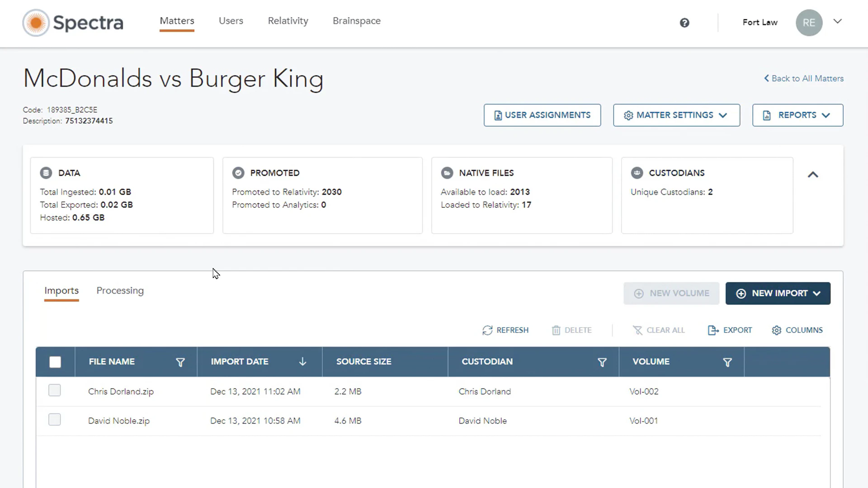Click the Export icon in table toolbar
The width and height of the screenshot is (868, 488).
pyautogui.click(x=713, y=330)
